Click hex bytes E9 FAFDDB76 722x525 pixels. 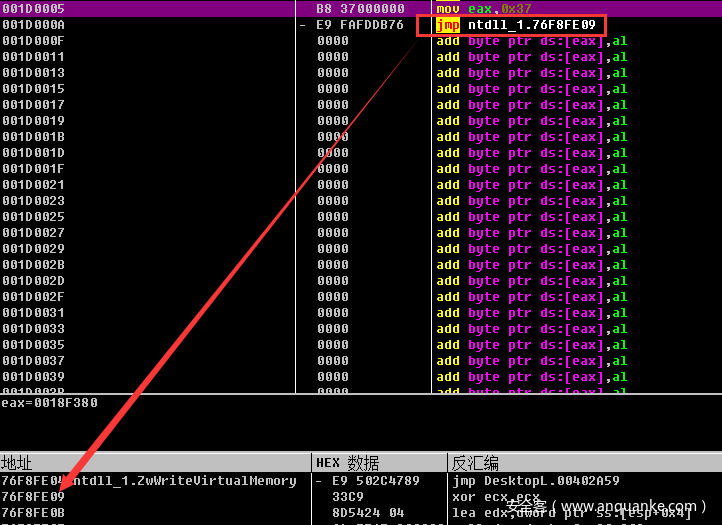pyautogui.click(x=360, y=25)
